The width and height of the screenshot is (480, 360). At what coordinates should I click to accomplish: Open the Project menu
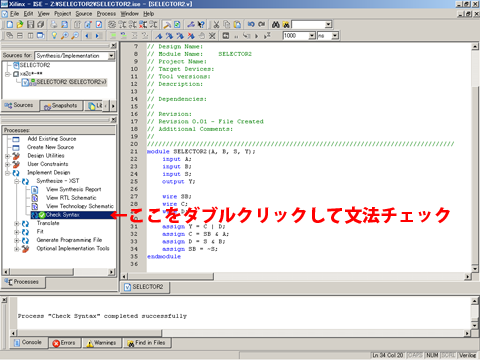point(63,14)
